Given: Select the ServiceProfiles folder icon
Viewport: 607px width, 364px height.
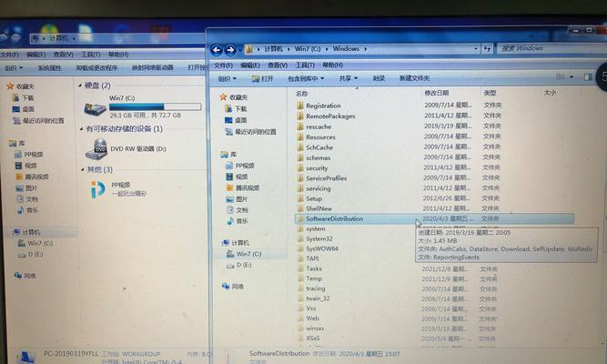Looking at the screenshot, I should pyautogui.click(x=300, y=178).
